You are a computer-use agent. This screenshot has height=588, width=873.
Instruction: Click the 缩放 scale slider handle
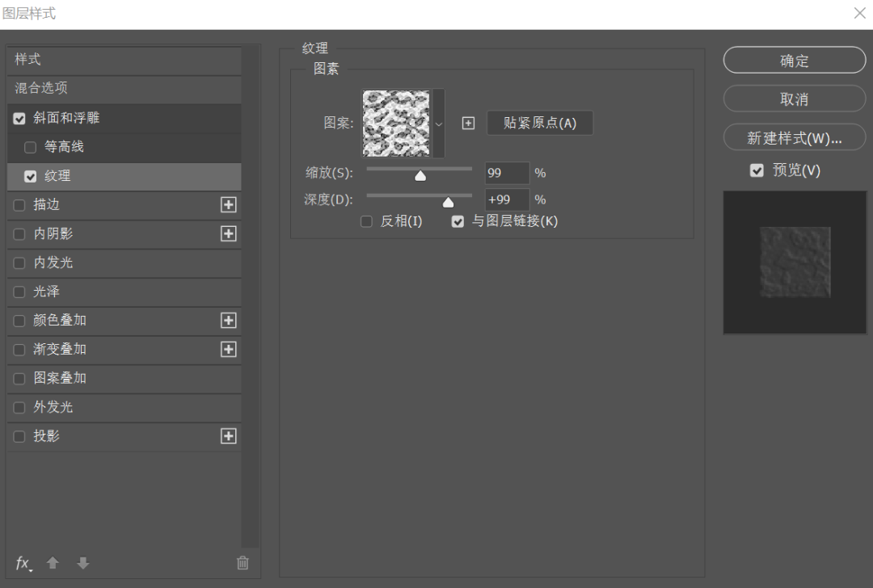click(x=420, y=175)
